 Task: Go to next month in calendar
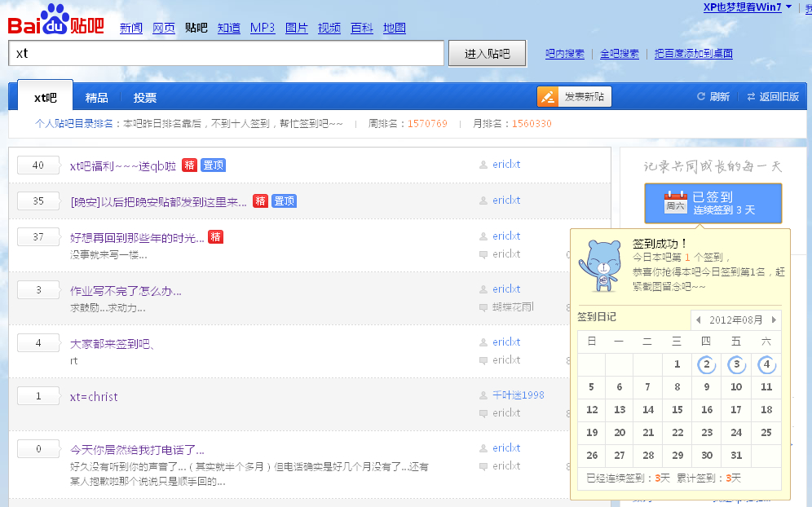click(x=774, y=320)
